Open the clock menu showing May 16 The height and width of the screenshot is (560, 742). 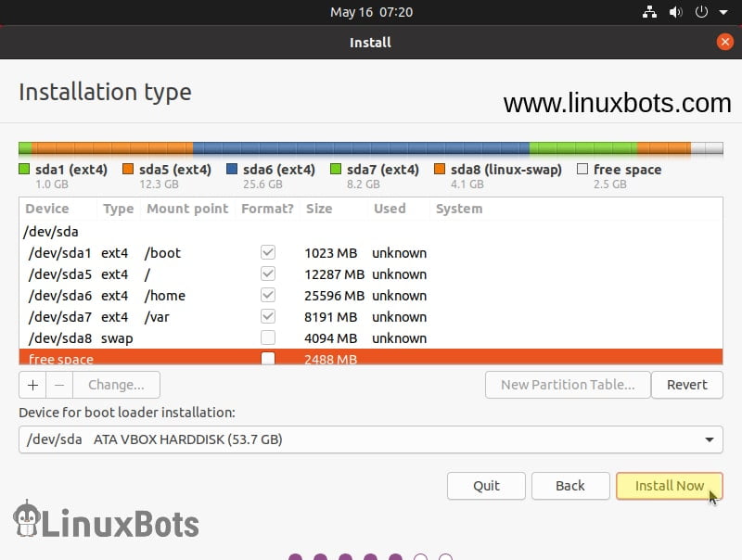[x=370, y=12]
